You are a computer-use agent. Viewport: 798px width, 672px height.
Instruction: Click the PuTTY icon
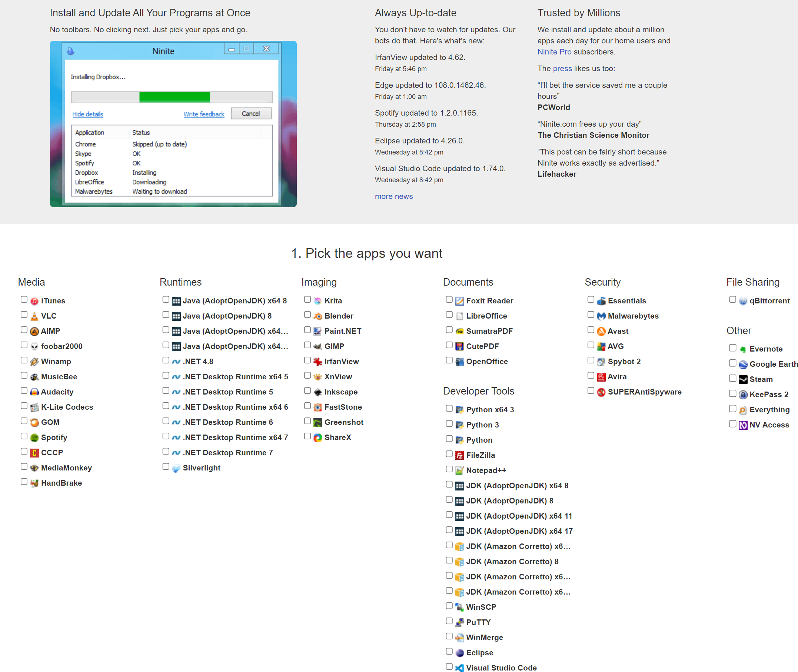tap(460, 622)
